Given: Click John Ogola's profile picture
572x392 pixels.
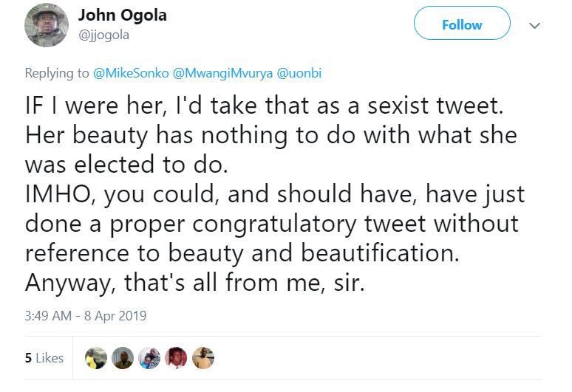Looking at the screenshot, I should click(46, 25).
